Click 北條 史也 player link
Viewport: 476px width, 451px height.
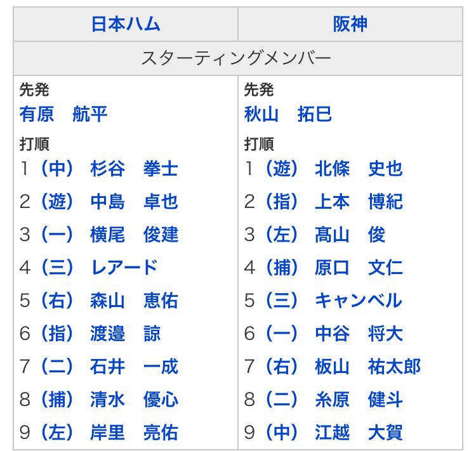point(359,169)
